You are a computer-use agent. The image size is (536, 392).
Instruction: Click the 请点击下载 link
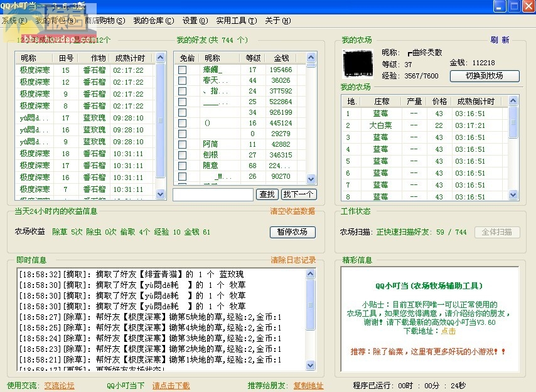171,386
